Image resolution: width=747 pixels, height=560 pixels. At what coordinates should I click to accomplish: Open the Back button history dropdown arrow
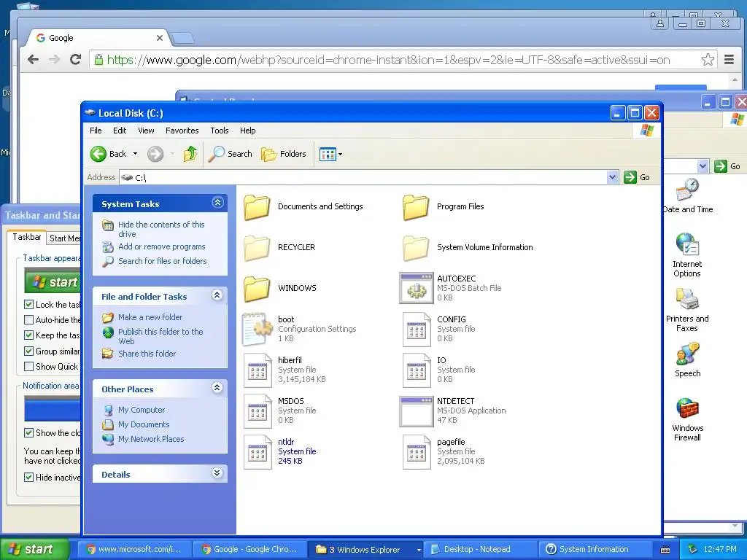tap(135, 154)
